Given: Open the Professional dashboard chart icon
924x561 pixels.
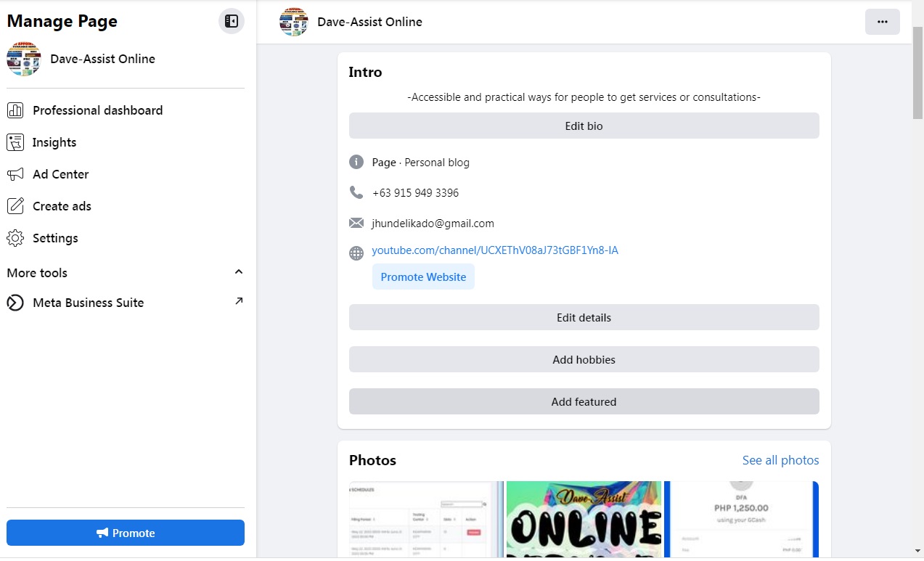Looking at the screenshot, I should coord(15,110).
